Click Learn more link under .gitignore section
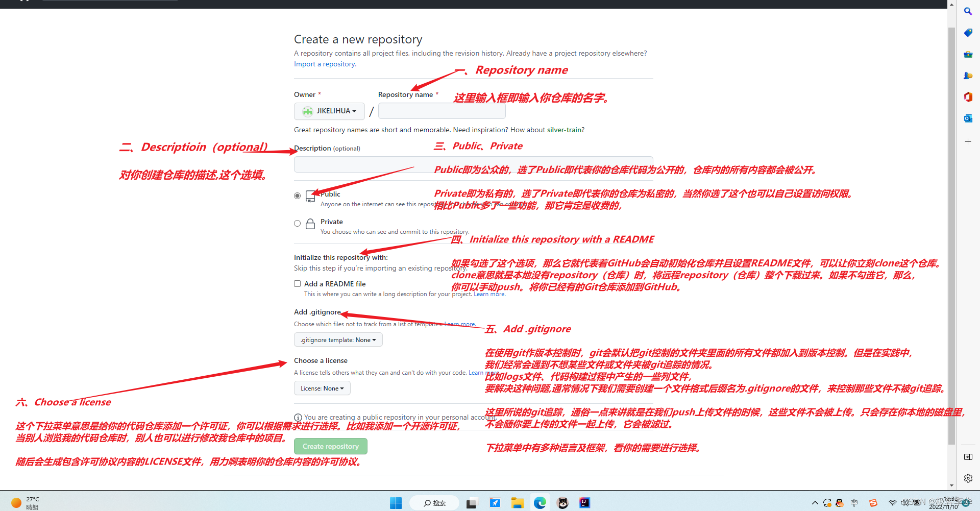Viewport: 980px width, 511px height. click(x=460, y=324)
